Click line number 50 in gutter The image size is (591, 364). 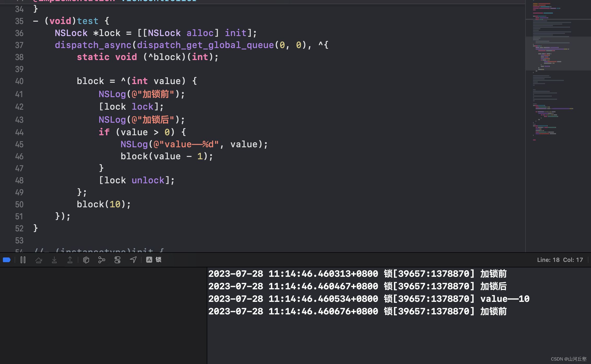click(19, 204)
